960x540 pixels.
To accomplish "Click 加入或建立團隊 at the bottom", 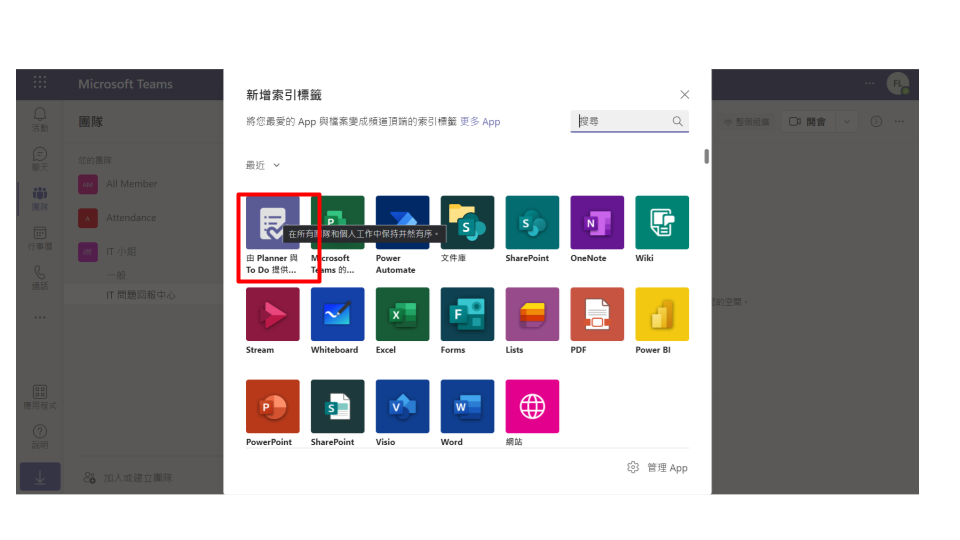I will pos(128,478).
